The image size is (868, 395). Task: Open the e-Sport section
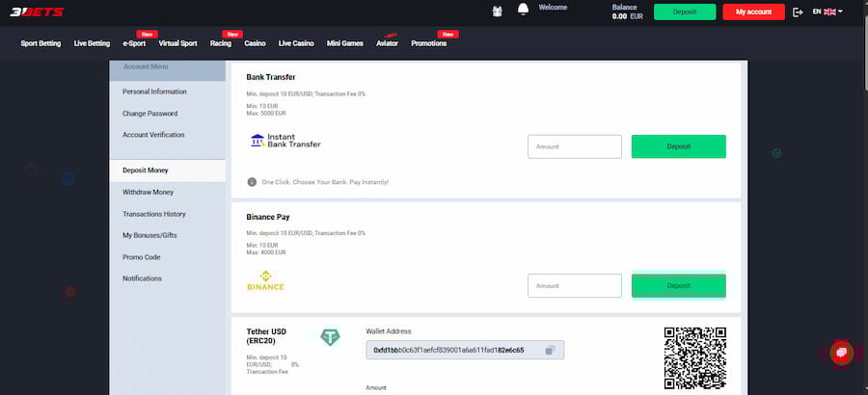click(x=134, y=43)
